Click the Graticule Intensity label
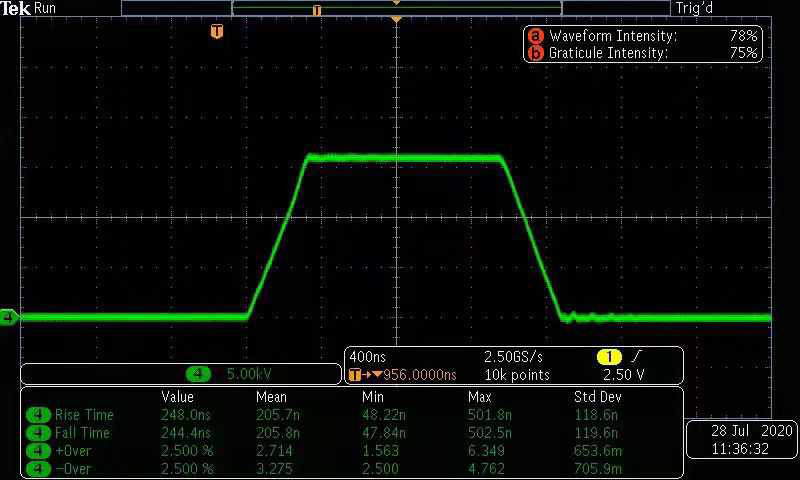 pos(608,53)
